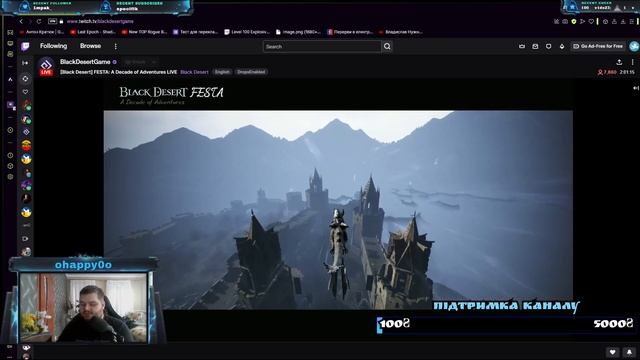Click the BlackDesertGame LIVE avatar
The width and height of the screenshot is (640, 360).
(46, 66)
